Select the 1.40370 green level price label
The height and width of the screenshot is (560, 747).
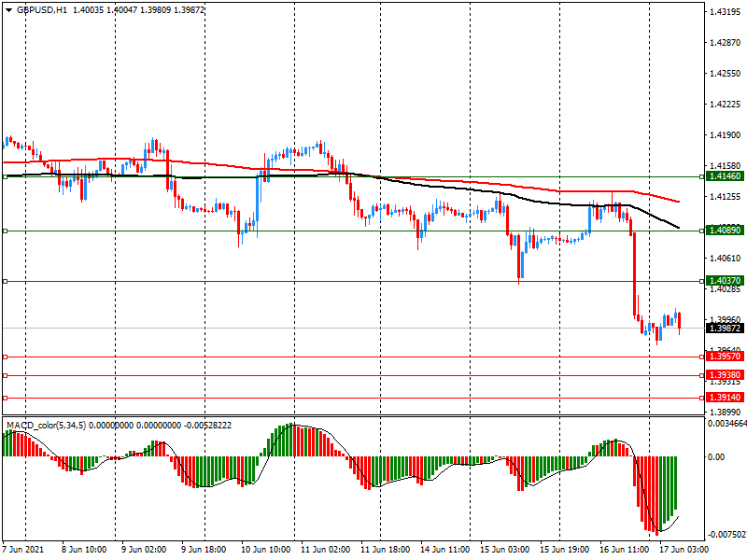726,281
